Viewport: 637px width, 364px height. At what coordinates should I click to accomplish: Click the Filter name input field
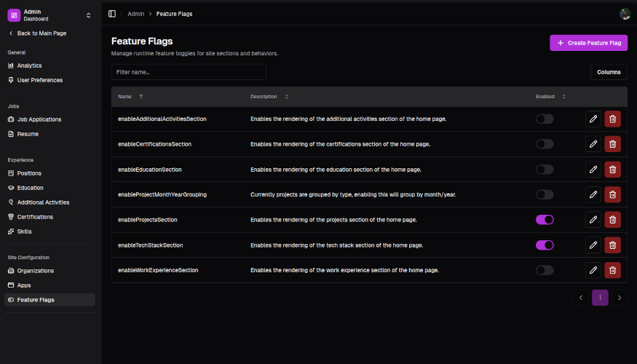click(x=189, y=72)
